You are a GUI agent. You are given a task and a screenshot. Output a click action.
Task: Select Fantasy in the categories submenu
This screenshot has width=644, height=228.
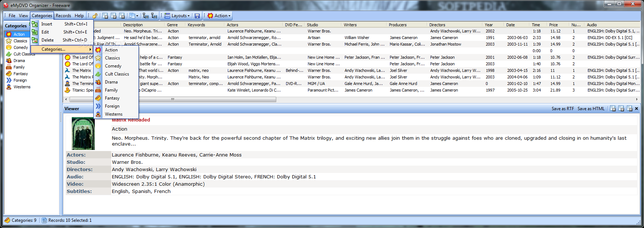click(x=116, y=98)
